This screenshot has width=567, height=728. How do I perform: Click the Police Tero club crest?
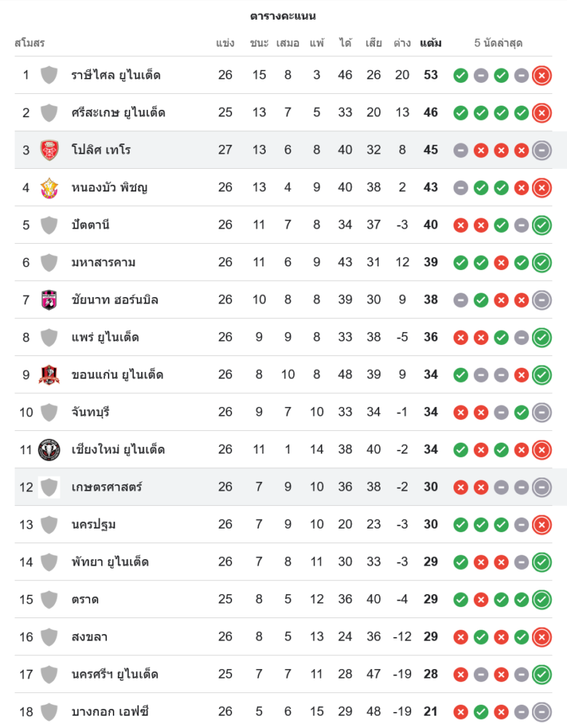(x=49, y=150)
